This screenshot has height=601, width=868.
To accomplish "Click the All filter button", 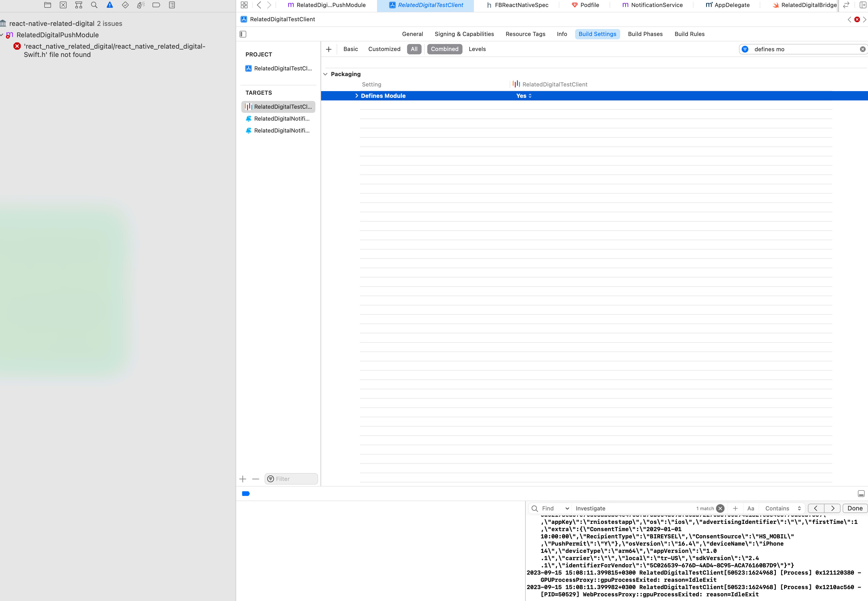I will click(414, 49).
